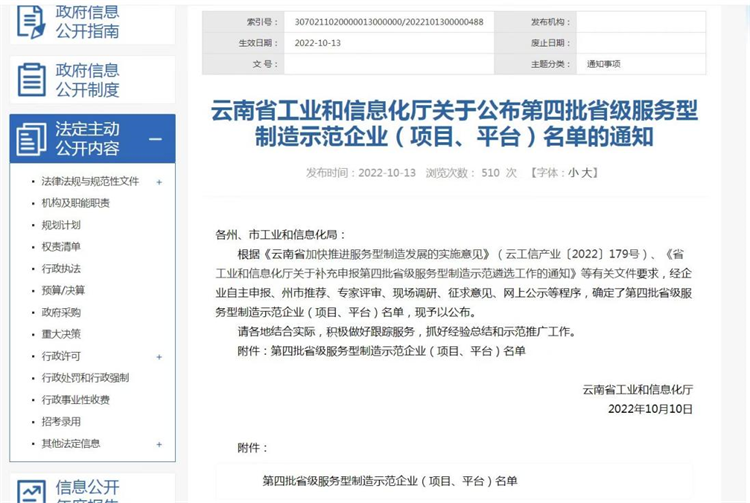
Task: Open the 行政执法 sidebar entry
Action: (x=61, y=269)
